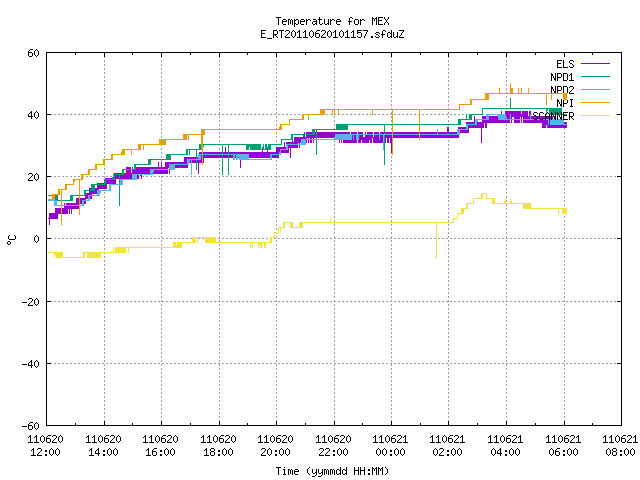This screenshot has width=640, height=480.
Task: Click the orange NPI legend line sample
Action: [595, 102]
